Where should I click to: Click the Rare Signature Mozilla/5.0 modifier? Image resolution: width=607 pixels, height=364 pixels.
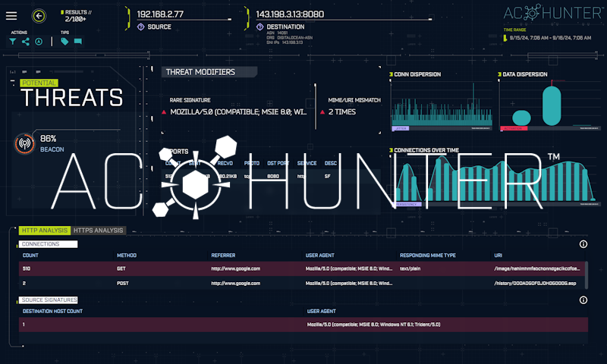[x=239, y=111]
